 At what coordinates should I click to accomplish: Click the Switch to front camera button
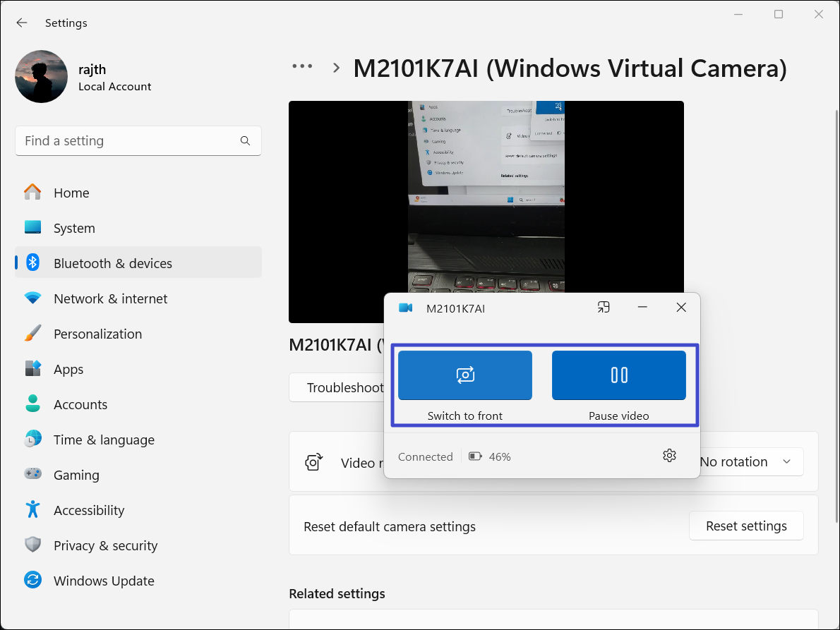464,375
